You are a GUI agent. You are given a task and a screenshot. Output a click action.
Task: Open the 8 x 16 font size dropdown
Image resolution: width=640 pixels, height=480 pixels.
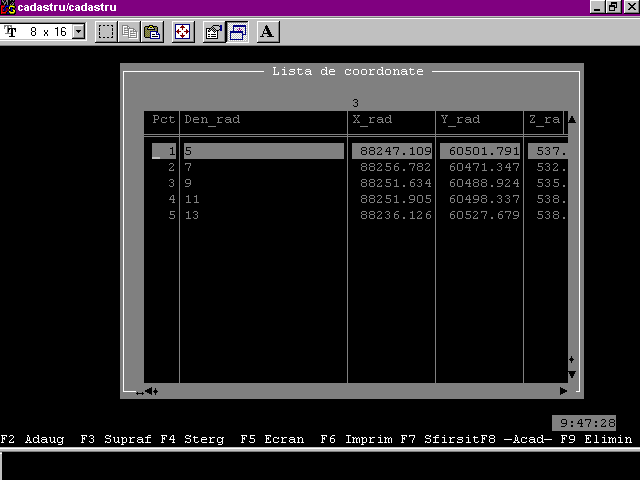point(79,32)
